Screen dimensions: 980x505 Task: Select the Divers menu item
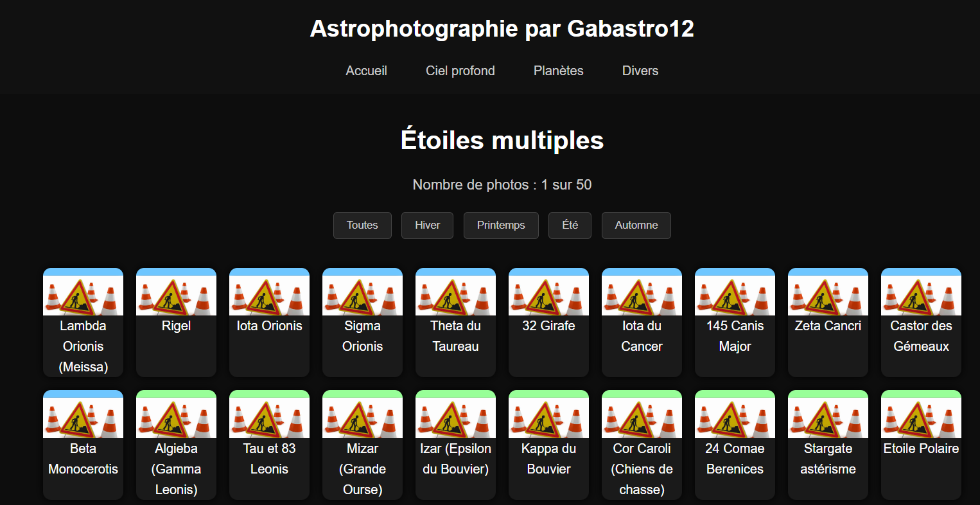pyautogui.click(x=640, y=71)
